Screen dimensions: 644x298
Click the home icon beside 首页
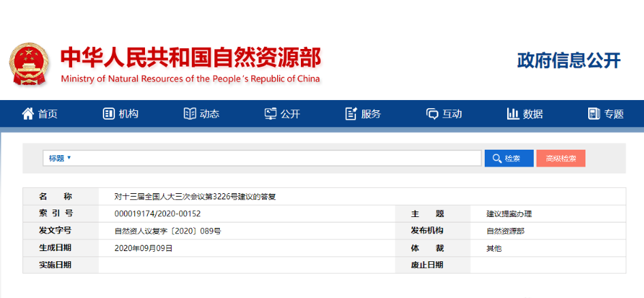click(x=28, y=114)
